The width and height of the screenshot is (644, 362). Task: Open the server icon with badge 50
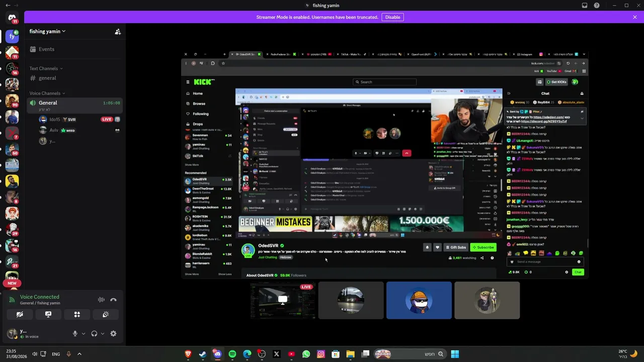click(12, 149)
